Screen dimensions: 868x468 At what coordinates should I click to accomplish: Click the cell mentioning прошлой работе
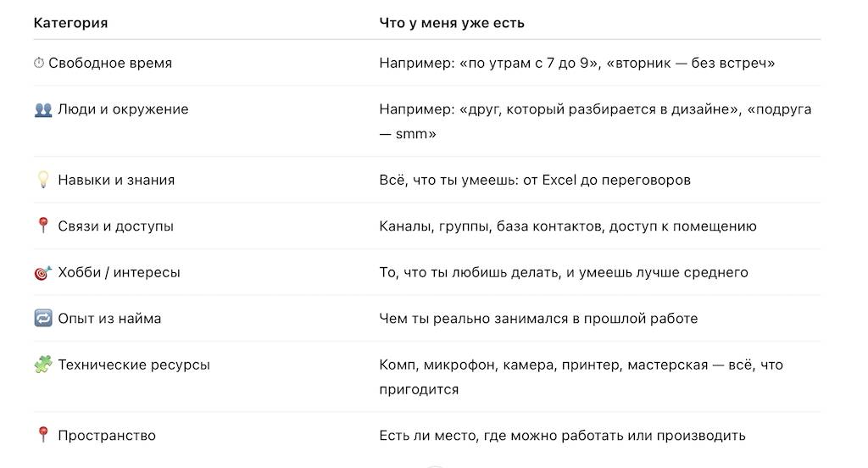[x=538, y=319]
